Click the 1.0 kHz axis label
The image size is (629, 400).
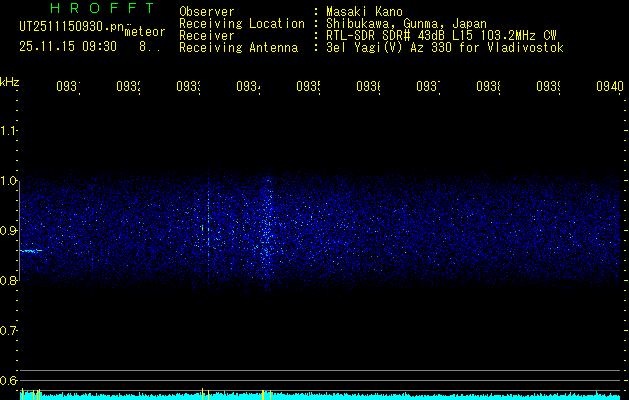point(8,181)
